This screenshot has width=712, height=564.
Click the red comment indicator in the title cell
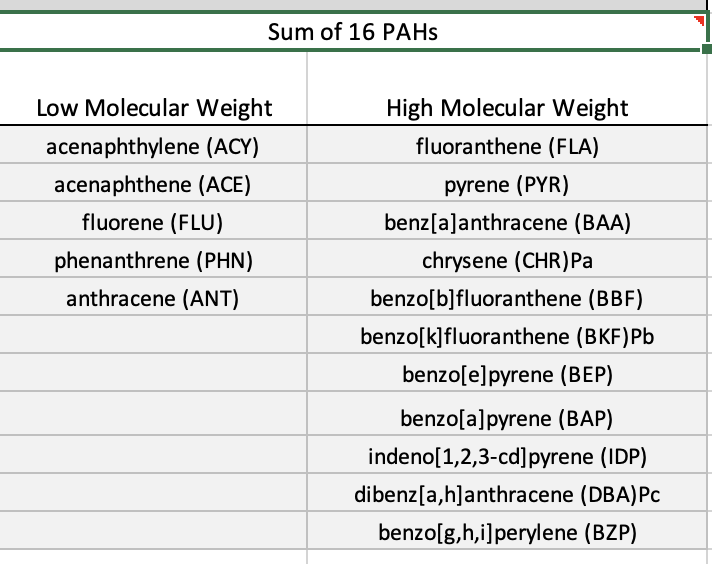pyautogui.click(x=699, y=20)
